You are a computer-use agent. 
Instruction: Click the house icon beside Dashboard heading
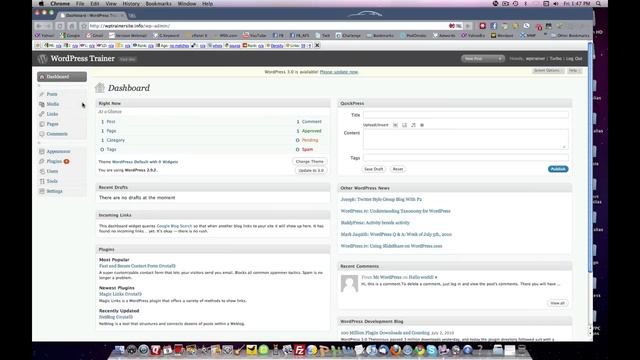click(x=100, y=88)
